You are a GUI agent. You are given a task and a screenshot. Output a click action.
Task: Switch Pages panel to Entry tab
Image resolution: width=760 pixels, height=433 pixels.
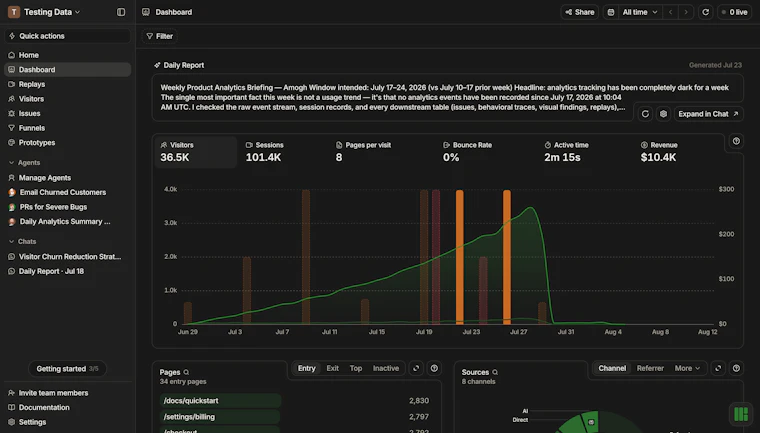click(x=306, y=369)
